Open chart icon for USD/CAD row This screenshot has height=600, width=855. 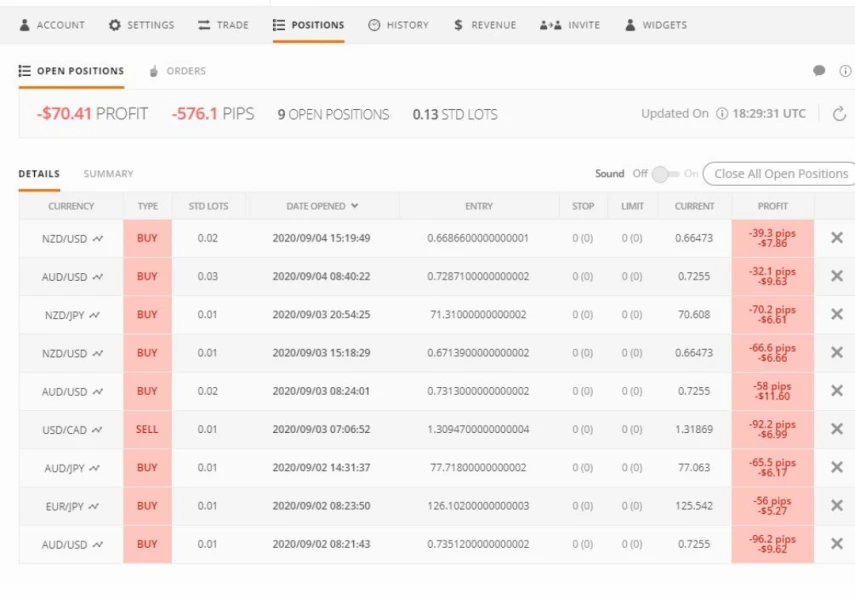(x=97, y=430)
